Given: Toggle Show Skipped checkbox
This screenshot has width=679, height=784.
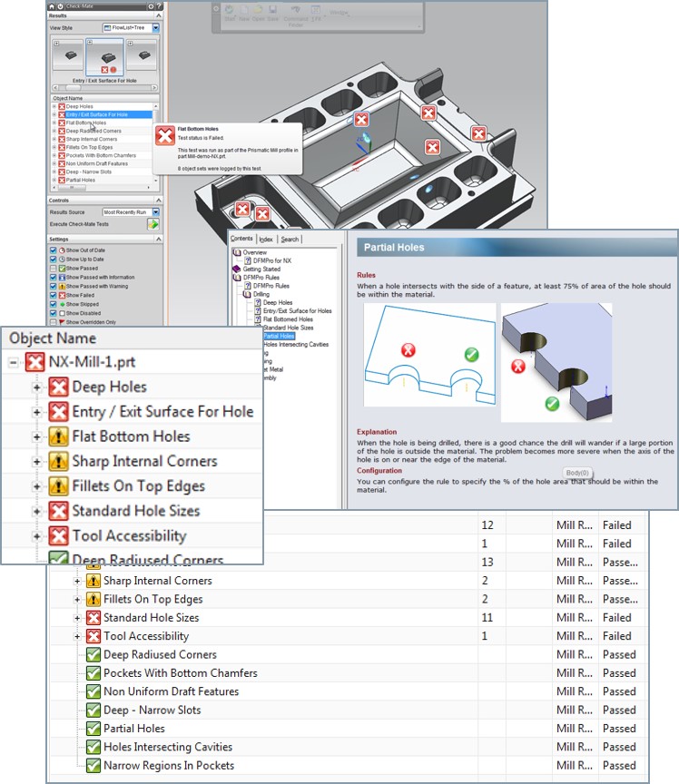Looking at the screenshot, I should pyautogui.click(x=53, y=304).
